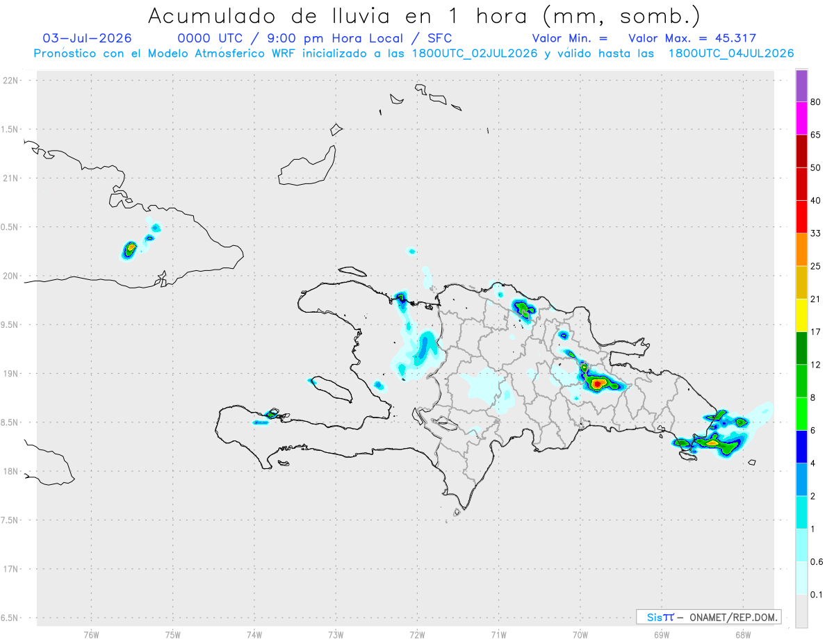
Task: Click the '1800UTC_02JUL2026' initialization timestamp
Action: pos(475,53)
